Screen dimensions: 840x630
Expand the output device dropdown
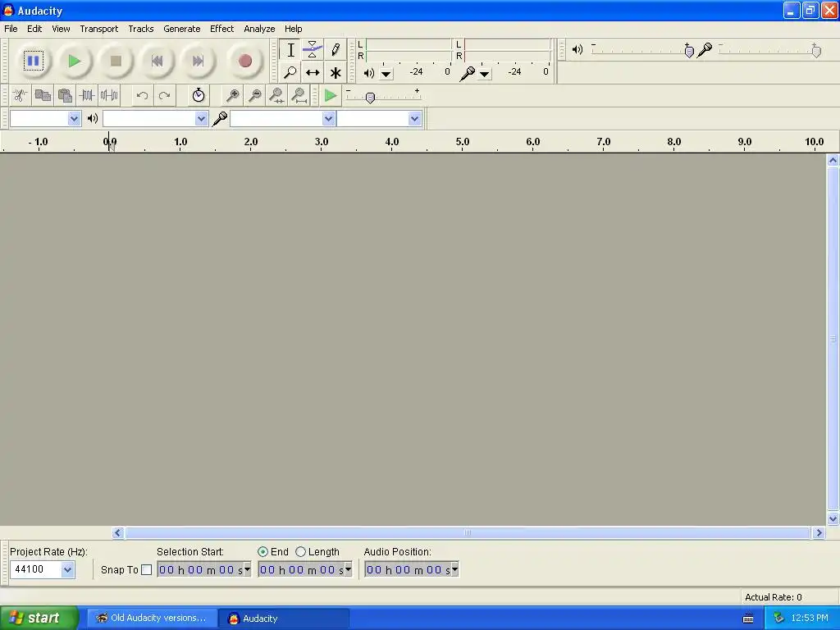(202, 118)
